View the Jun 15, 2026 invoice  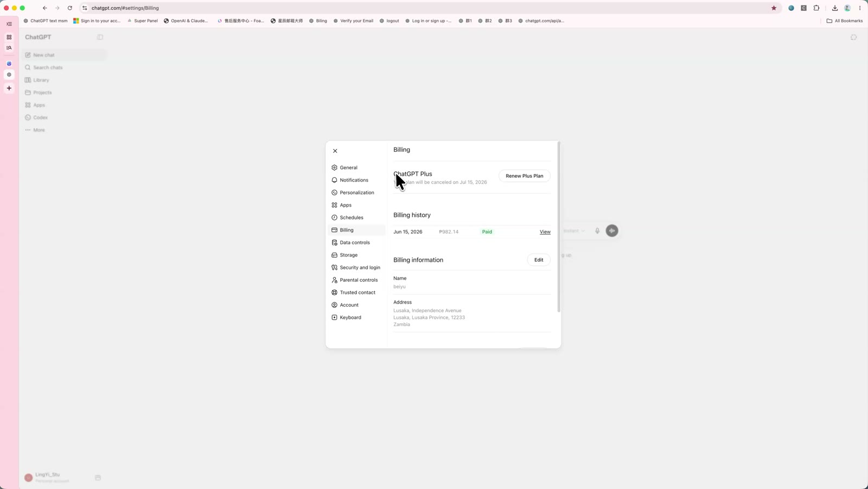point(545,232)
